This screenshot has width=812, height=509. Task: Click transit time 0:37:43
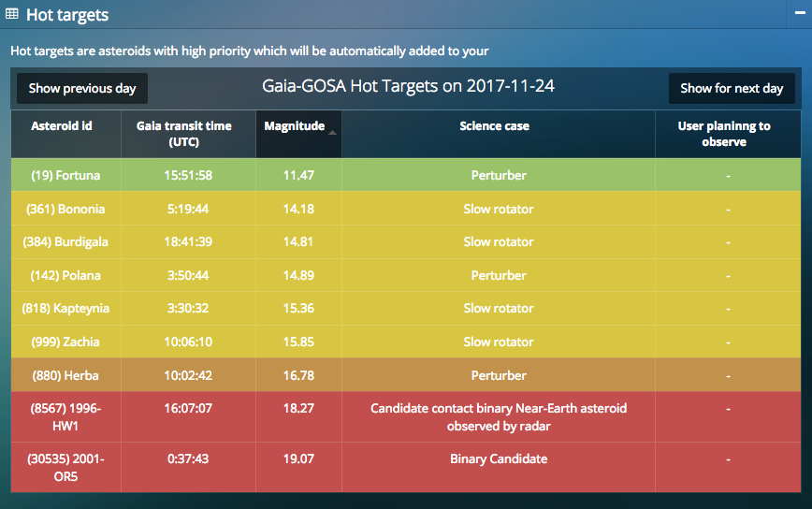coord(188,458)
